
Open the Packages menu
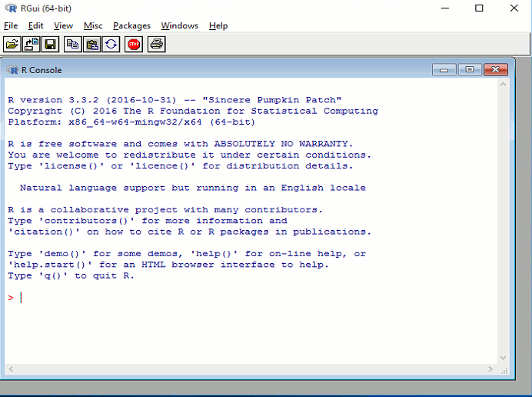pyautogui.click(x=131, y=26)
